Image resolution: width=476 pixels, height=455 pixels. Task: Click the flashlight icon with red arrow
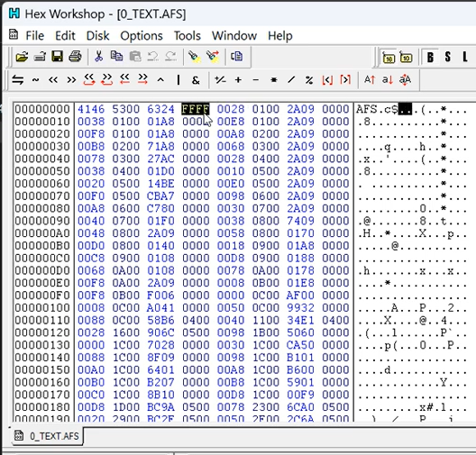coord(213,57)
